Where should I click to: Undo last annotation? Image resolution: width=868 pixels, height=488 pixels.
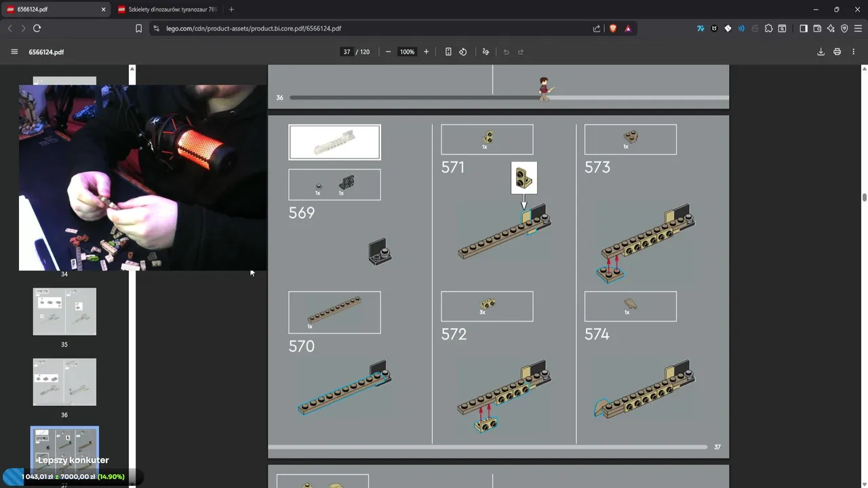506,52
